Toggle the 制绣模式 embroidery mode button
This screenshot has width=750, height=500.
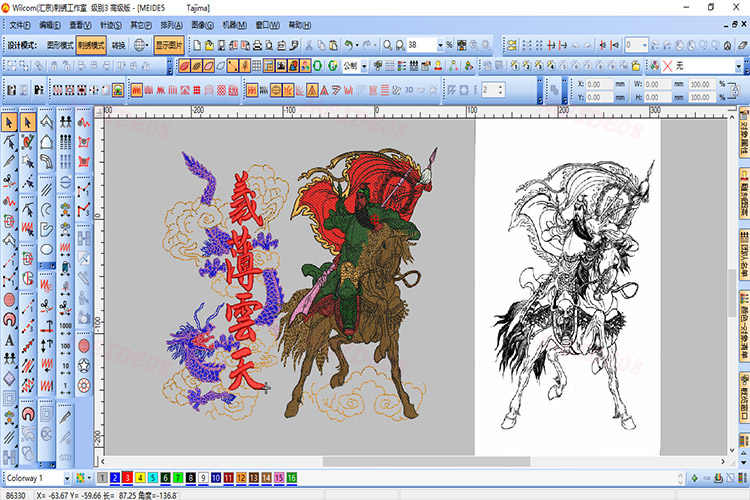tap(92, 45)
